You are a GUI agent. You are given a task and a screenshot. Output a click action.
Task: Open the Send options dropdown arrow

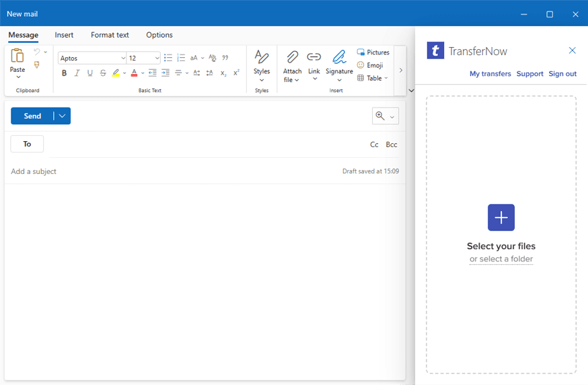tap(63, 116)
